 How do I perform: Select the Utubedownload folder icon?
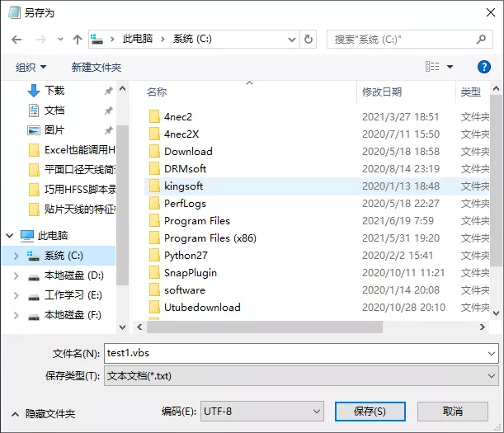[154, 308]
